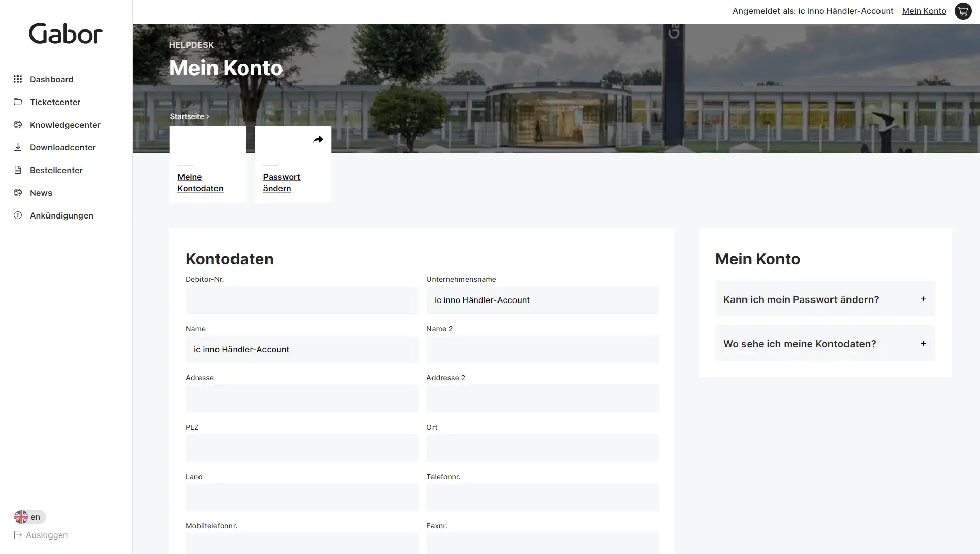Open News section
Screen dimensions: 980x554
tap(41, 193)
